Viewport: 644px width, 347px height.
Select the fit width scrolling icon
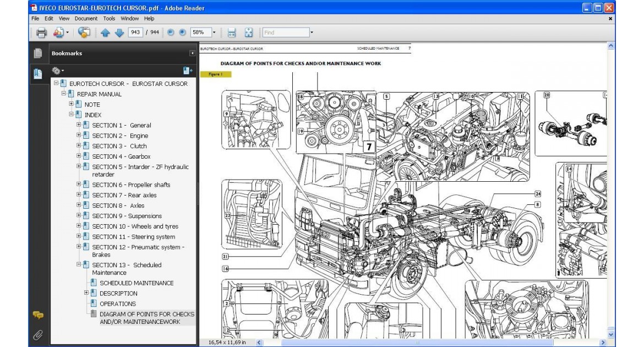[232, 32]
